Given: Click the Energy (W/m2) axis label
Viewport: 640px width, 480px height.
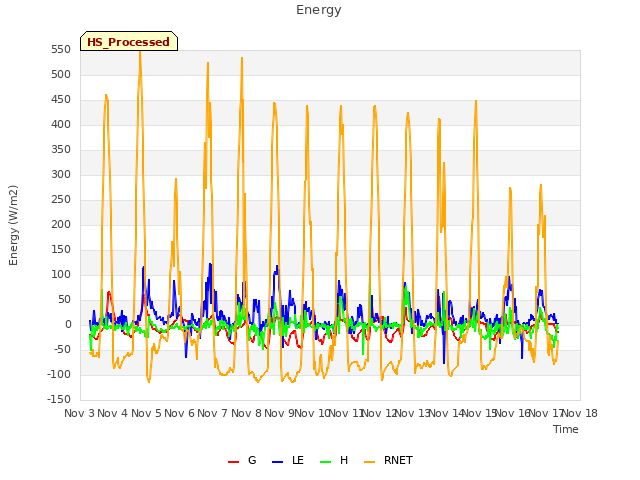Looking at the screenshot, I should (13, 225).
